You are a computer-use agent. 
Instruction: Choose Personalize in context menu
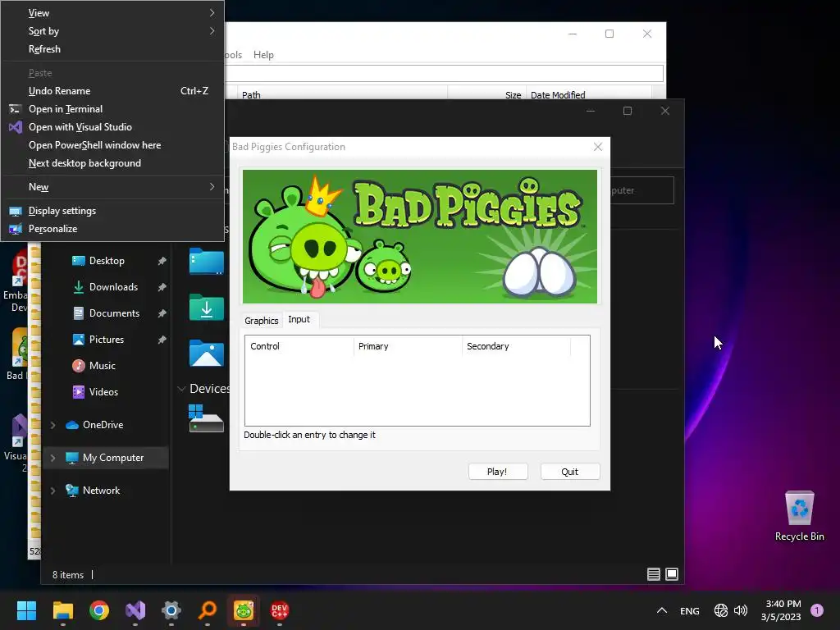112,229
